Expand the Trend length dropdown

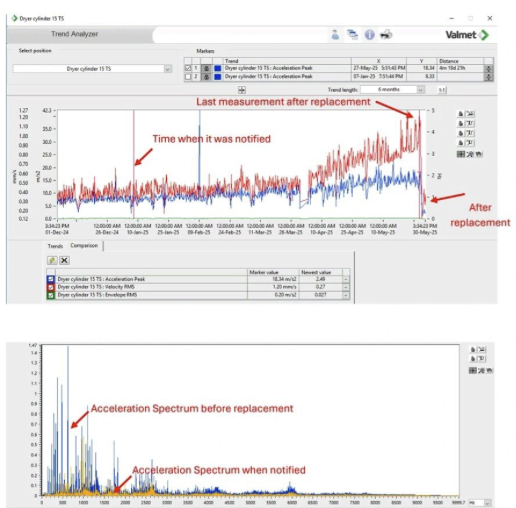420,90
